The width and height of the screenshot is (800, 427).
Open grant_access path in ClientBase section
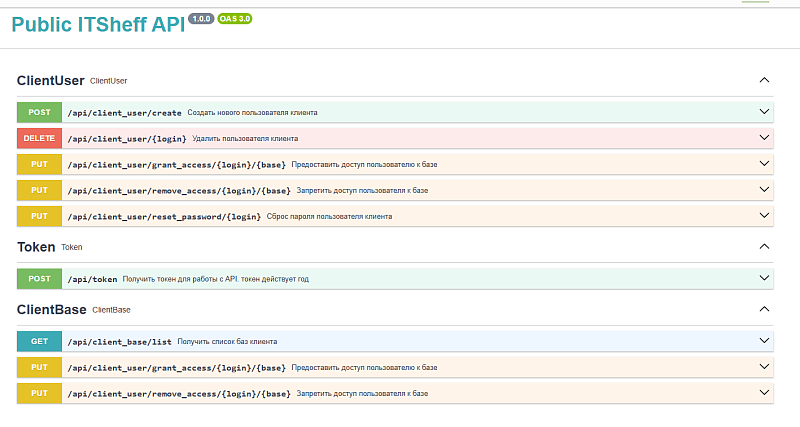pos(177,368)
